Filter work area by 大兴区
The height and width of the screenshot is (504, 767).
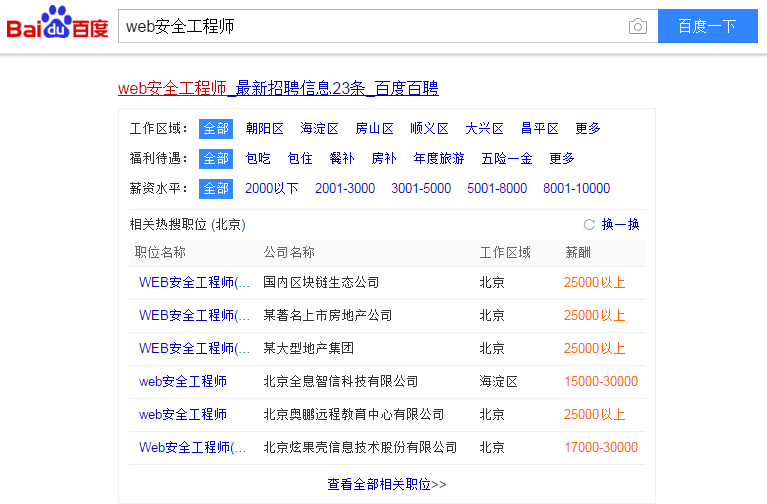484,129
